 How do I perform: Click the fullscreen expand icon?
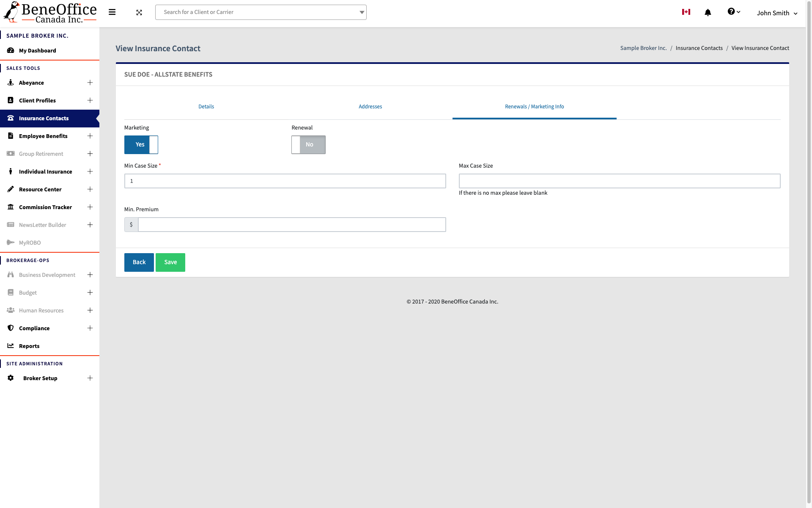coord(139,13)
